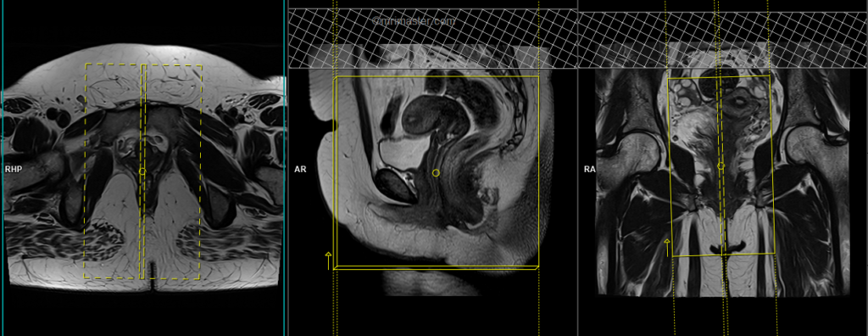Screen dimensions: 868x336
Task: Click the center circle marker in sagittal view
Action: click(x=436, y=173)
